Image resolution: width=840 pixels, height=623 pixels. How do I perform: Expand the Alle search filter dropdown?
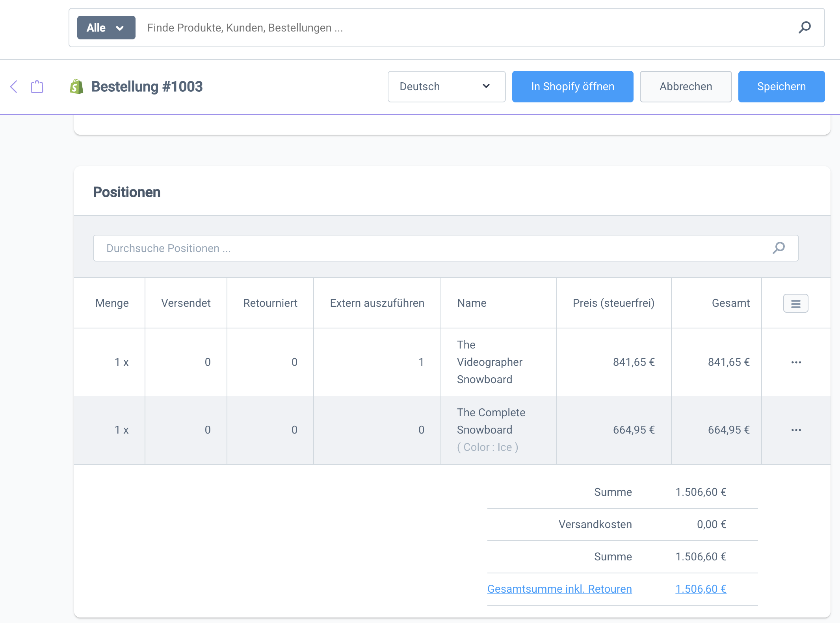point(106,28)
